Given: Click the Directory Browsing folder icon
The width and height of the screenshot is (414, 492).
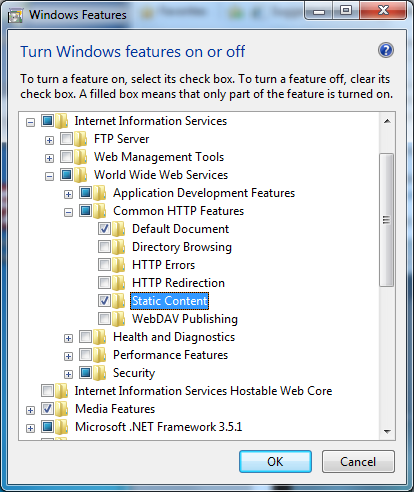Looking at the screenshot, I should tap(119, 247).
